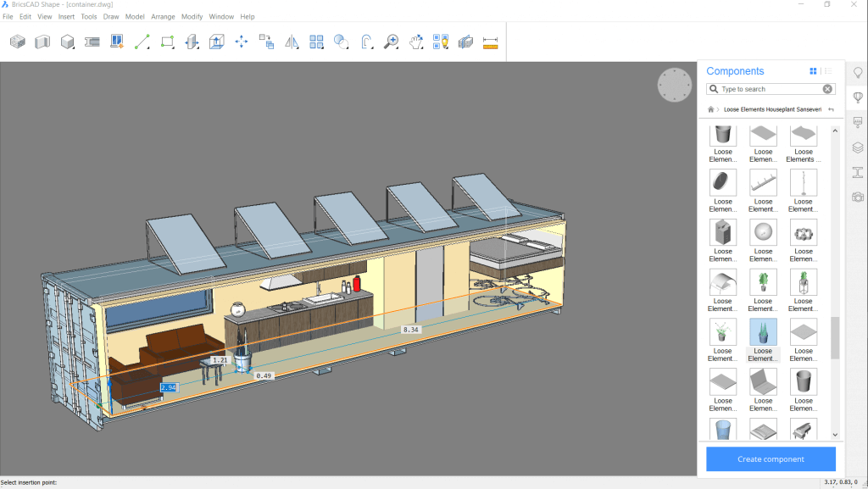The image size is (868, 489).
Task: Open the camera views panel icon
Action: 858,197
